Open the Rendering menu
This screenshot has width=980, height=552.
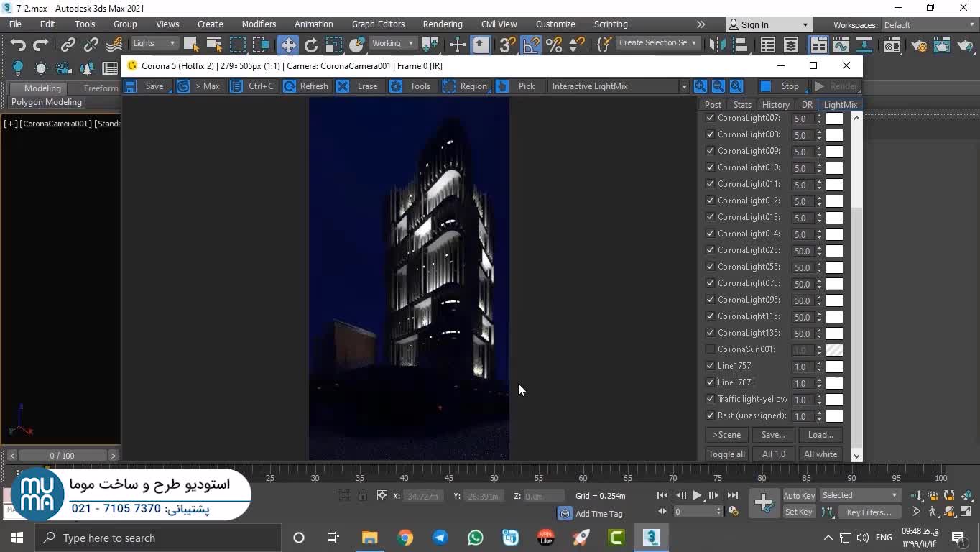(x=442, y=24)
